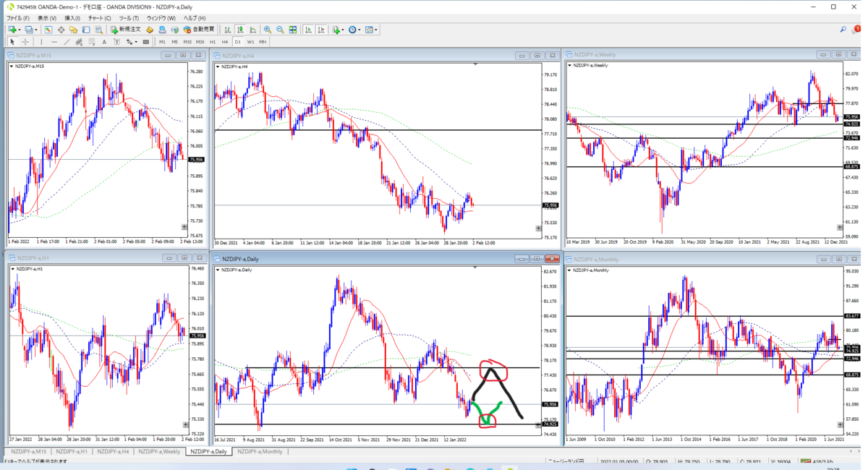
Task: Toggle Chart Shift toolbar button
Action: pos(320,30)
